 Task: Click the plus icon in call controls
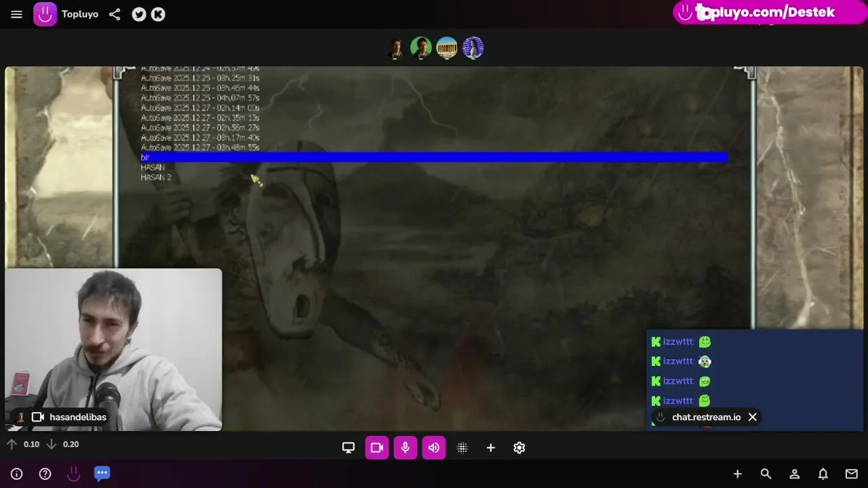pos(491,447)
